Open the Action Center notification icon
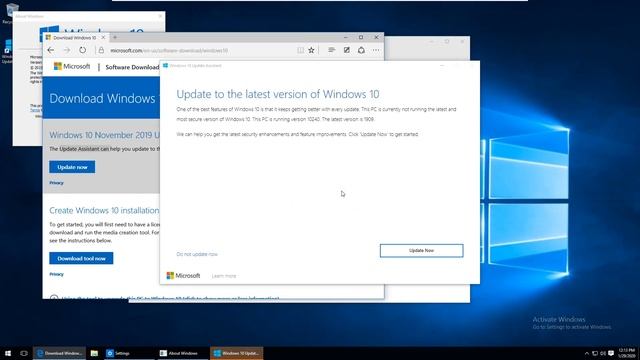The height and width of the screenshot is (360, 640). coord(611,353)
